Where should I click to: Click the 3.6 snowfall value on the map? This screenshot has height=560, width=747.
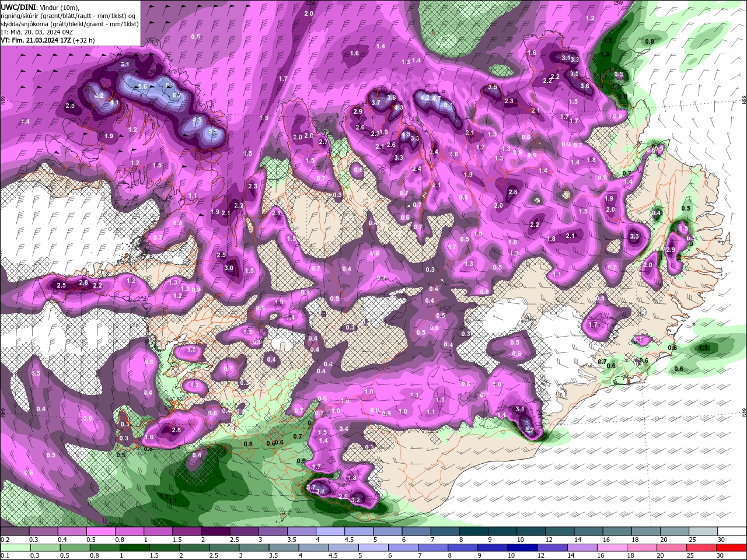[x=585, y=86]
